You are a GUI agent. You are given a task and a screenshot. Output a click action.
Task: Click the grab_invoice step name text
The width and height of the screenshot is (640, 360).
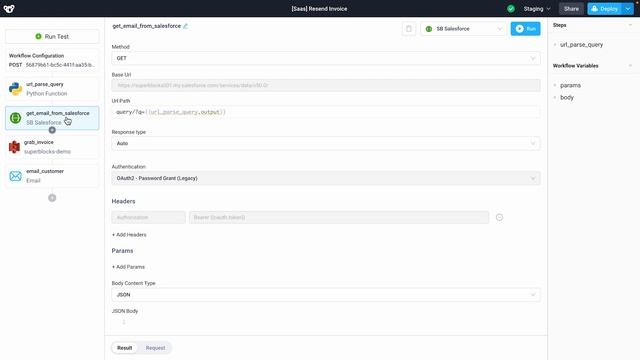[39, 142]
